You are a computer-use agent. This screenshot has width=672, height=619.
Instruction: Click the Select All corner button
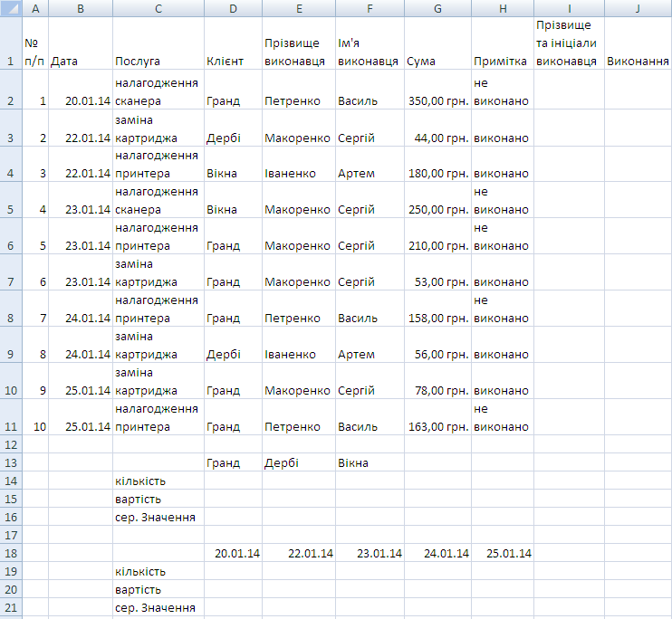pos(11,8)
